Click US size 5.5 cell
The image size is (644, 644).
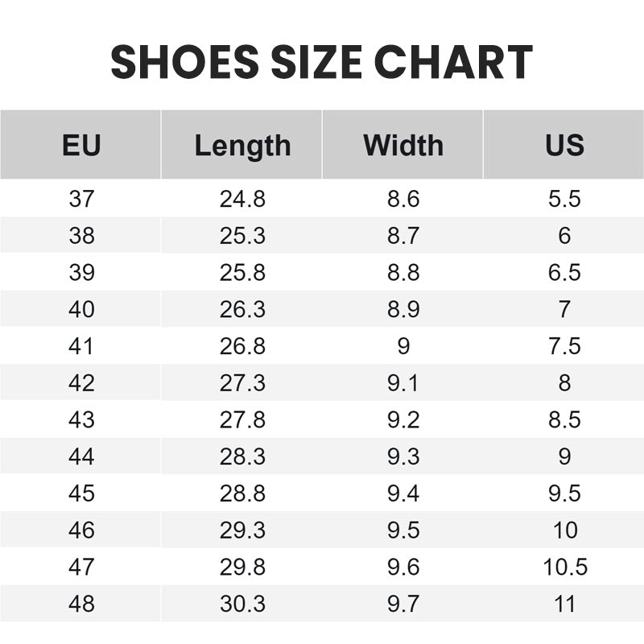[564, 199]
